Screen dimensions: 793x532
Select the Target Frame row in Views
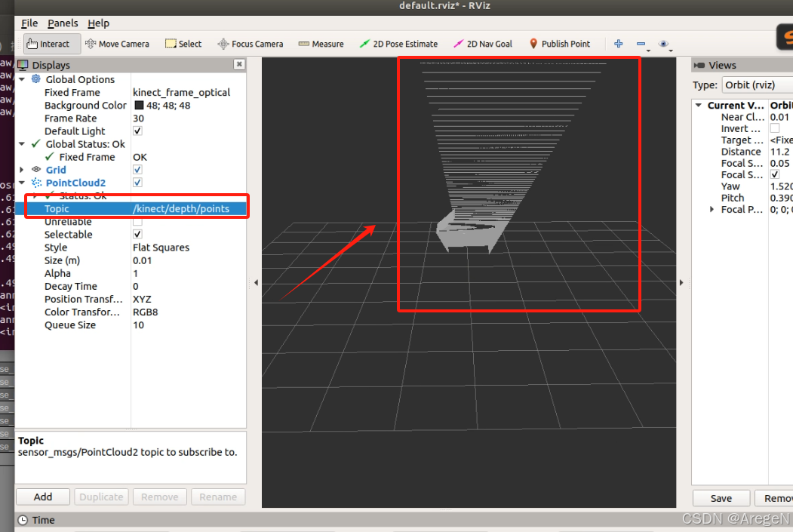(x=742, y=140)
